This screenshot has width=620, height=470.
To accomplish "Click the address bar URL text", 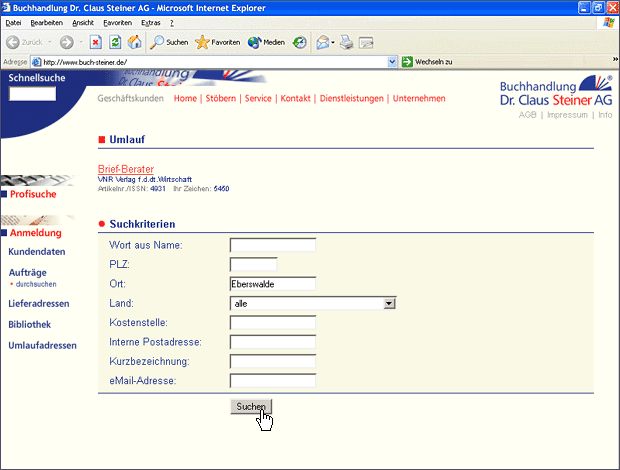I will 85,62.
